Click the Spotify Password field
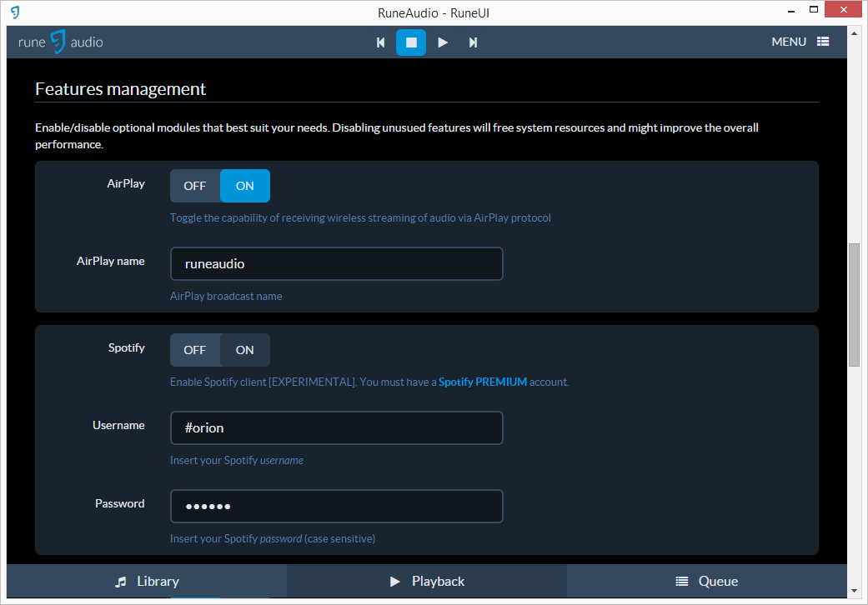Viewport: 868px width, 605px height. [337, 506]
